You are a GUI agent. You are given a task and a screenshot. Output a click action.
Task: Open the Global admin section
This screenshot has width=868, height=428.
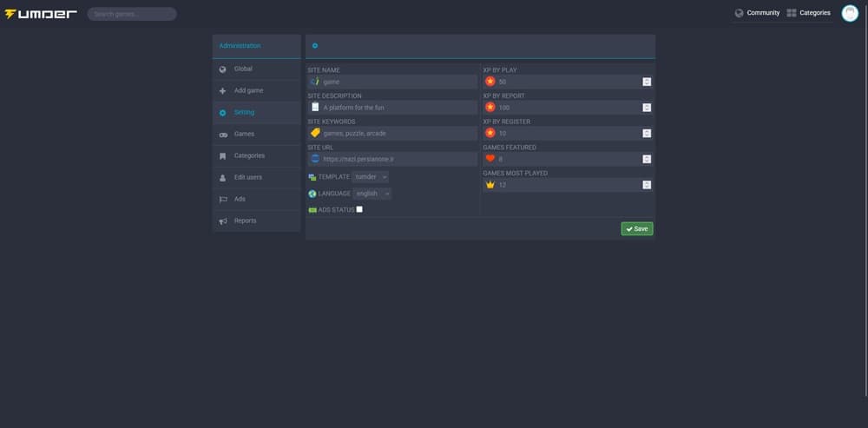coord(243,69)
